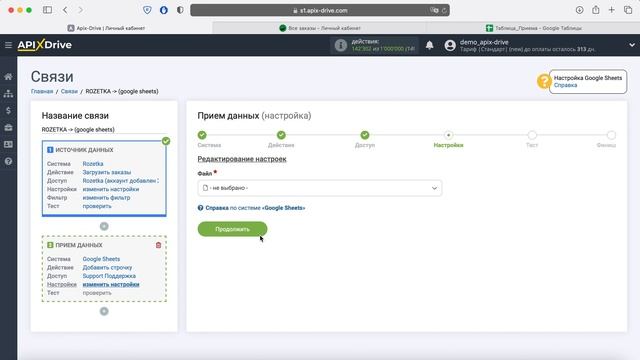Select the Тест step circle

click(x=532, y=135)
